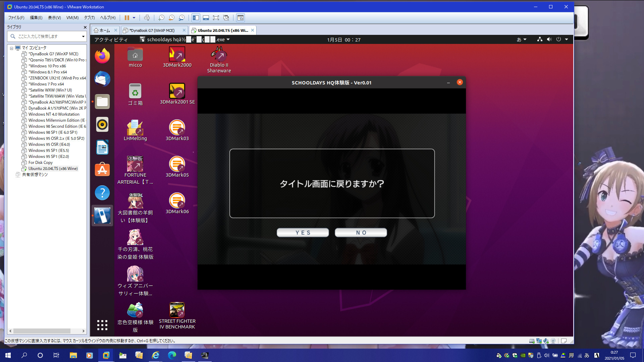Select the Diablo II Shareware desktop icon

click(219, 60)
